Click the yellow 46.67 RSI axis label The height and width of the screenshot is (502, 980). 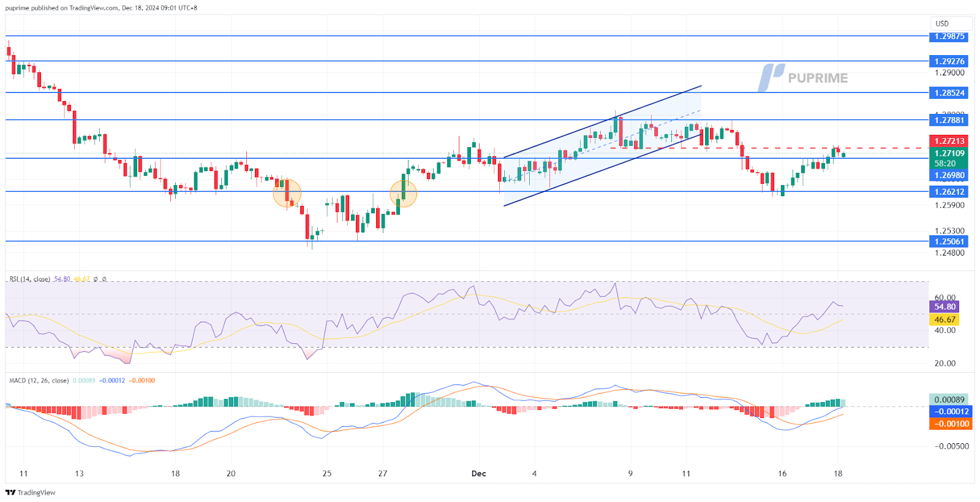point(944,319)
